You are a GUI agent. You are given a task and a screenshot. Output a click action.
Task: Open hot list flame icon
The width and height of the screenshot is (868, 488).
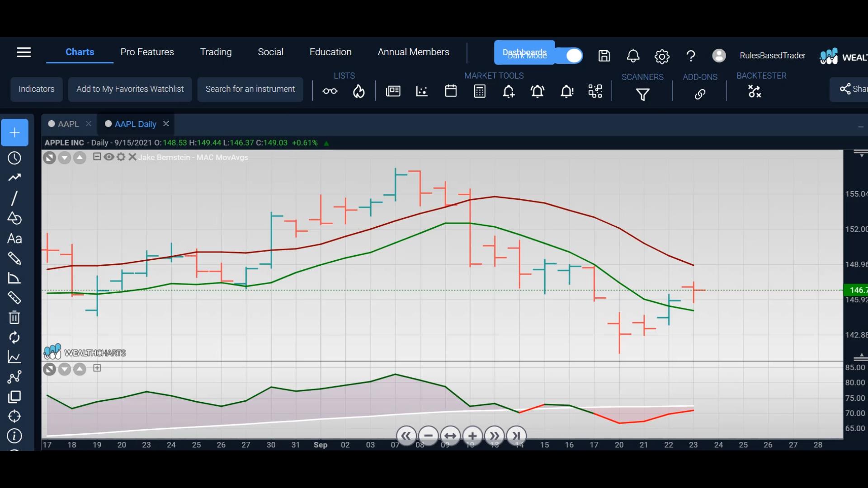point(359,91)
